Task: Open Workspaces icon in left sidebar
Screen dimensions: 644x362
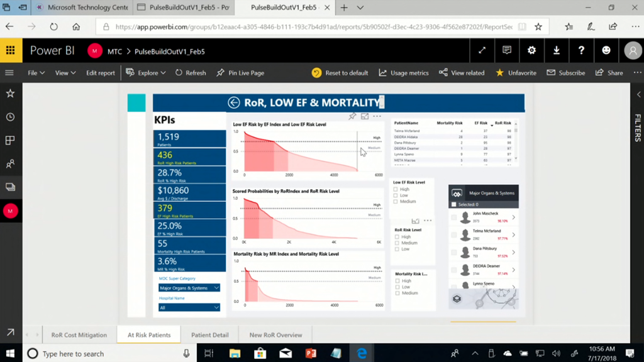Action: click(10, 187)
